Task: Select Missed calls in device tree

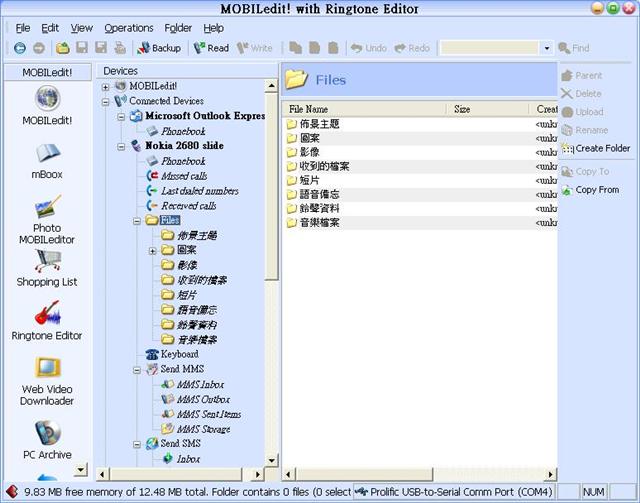Action: pyautogui.click(x=183, y=176)
